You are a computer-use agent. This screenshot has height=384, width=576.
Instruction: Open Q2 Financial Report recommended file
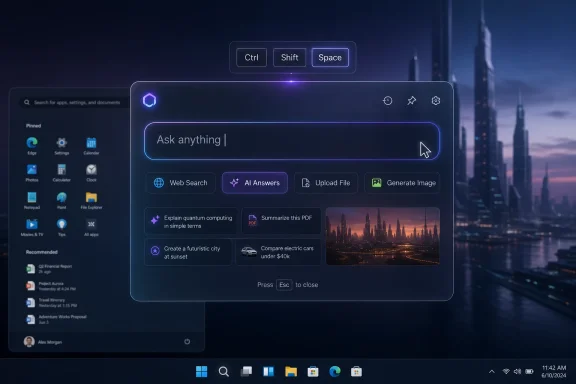click(x=50, y=269)
